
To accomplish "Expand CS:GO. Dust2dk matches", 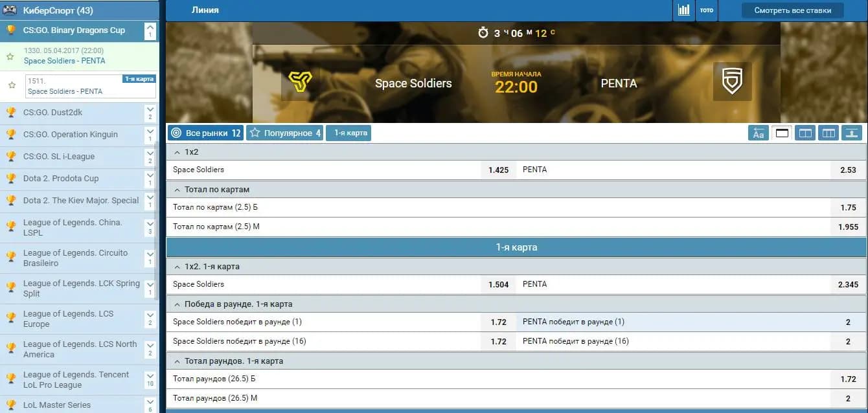I will tap(150, 113).
